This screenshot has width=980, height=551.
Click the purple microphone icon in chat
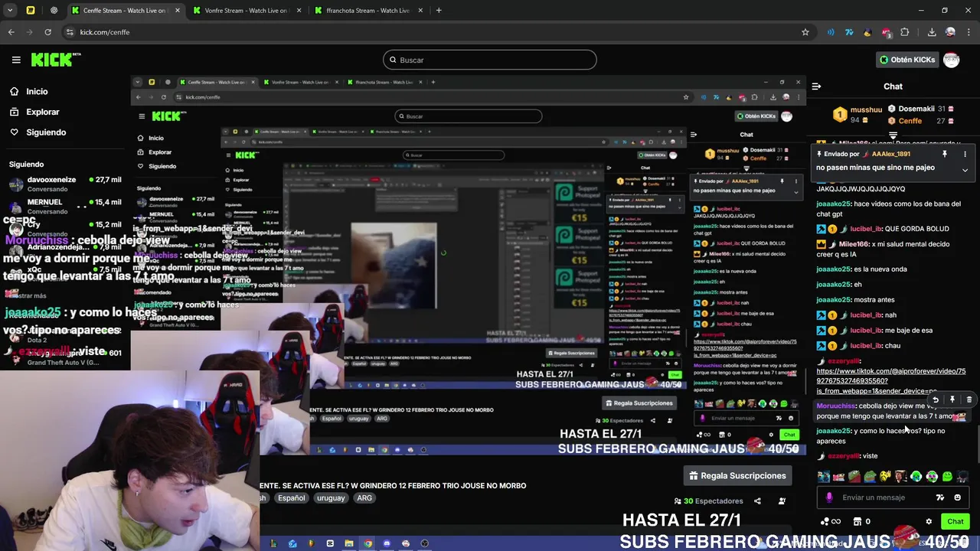(829, 497)
